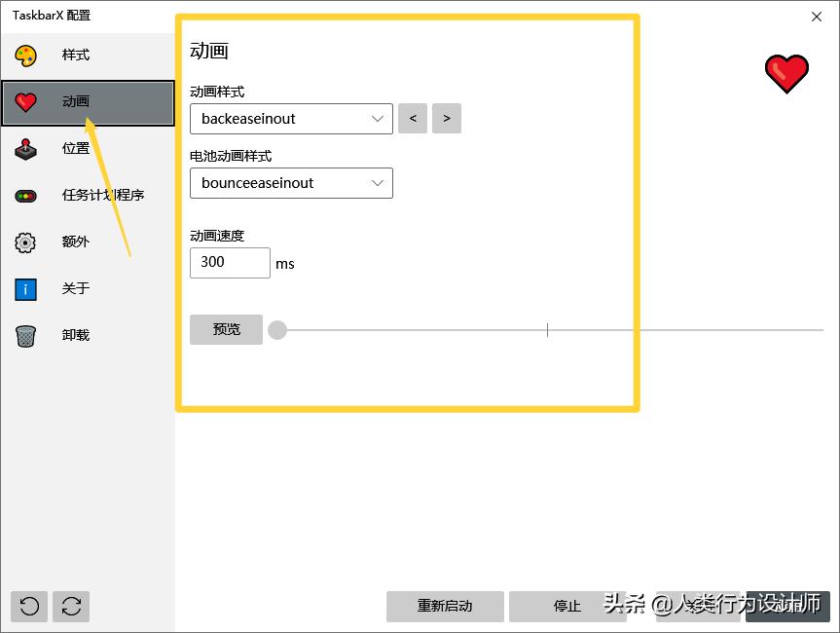Click the 重新启动 button
840x633 pixels.
pos(446,606)
